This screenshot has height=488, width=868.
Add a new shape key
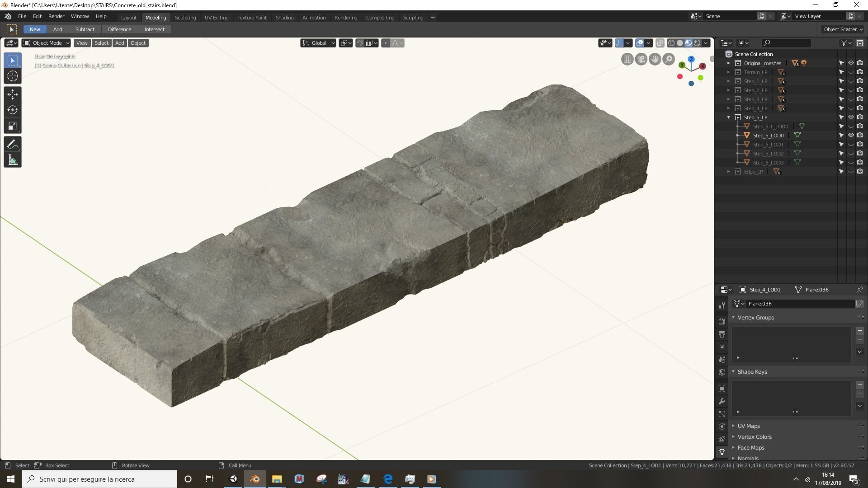[x=860, y=385]
